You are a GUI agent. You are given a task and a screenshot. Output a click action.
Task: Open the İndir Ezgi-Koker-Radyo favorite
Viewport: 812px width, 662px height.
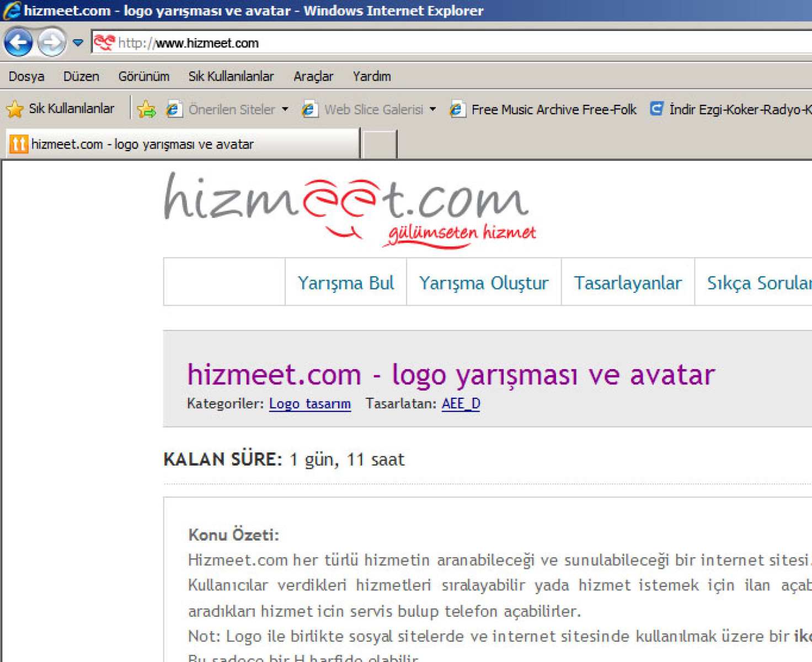[x=730, y=109]
